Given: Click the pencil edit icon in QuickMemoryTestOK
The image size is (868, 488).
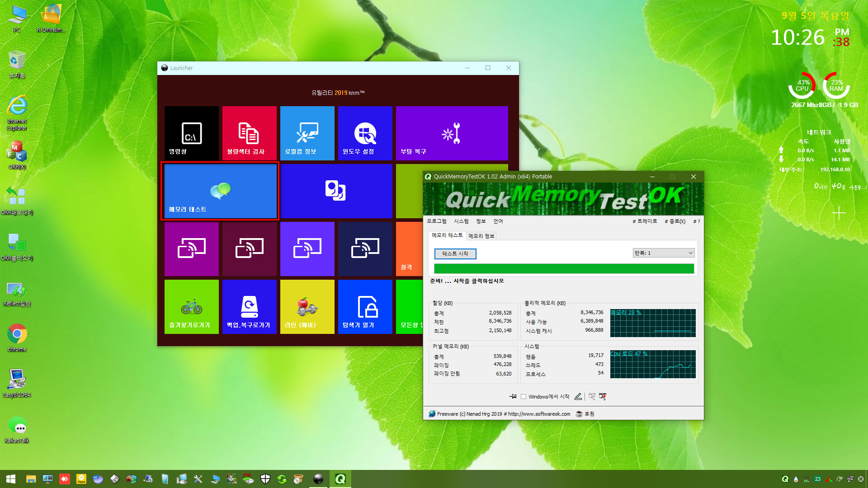Looking at the screenshot, I should pos(578,396).
